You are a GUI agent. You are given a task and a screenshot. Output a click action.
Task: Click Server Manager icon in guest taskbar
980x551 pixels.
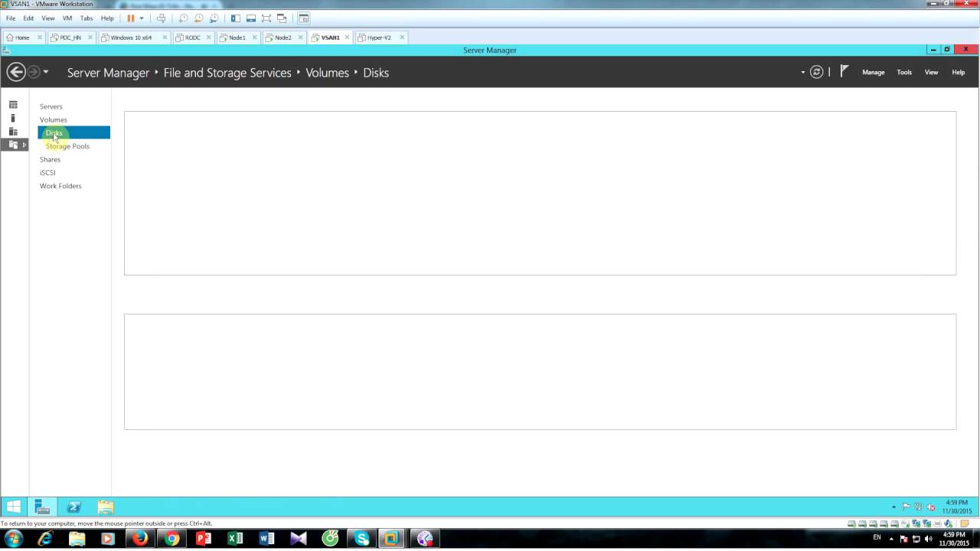(43, 507)
